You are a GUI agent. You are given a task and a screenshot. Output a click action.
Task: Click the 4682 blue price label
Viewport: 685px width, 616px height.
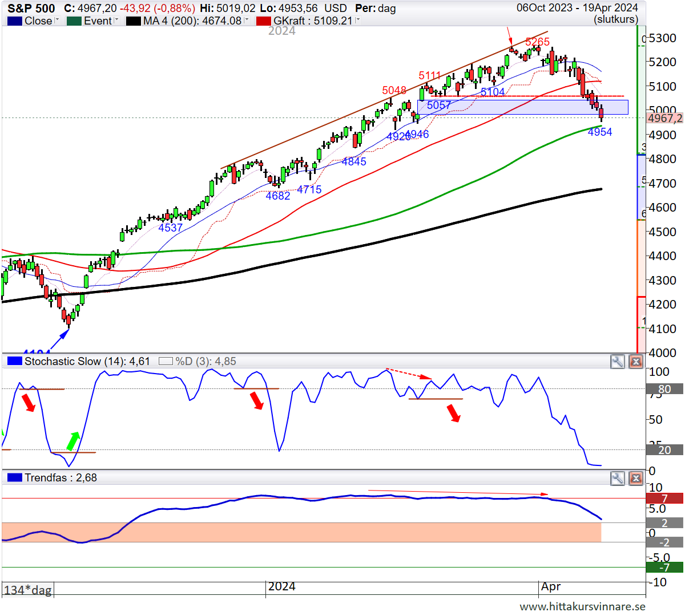pos(278,196)
